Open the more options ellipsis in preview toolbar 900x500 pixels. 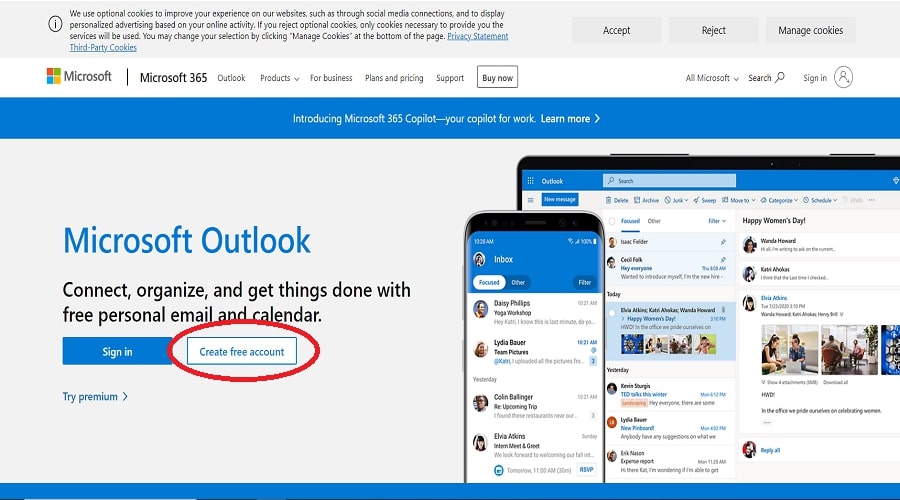tap(872, 200)
